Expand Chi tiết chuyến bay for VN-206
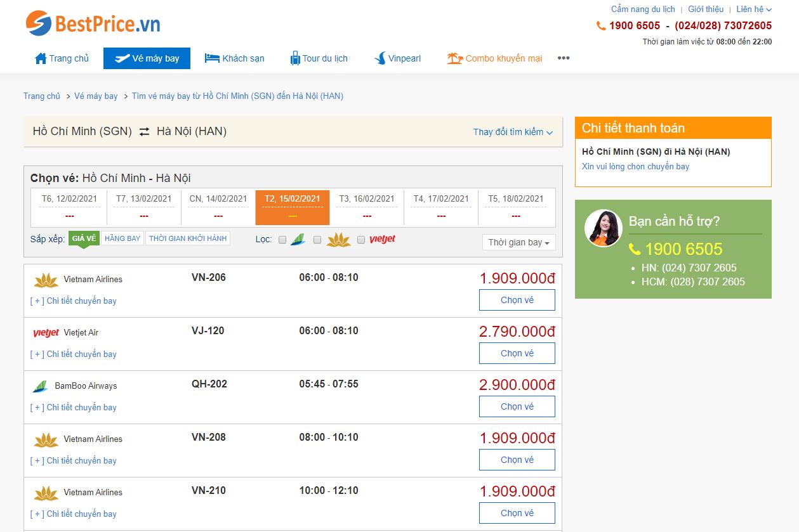 (74, 301)
